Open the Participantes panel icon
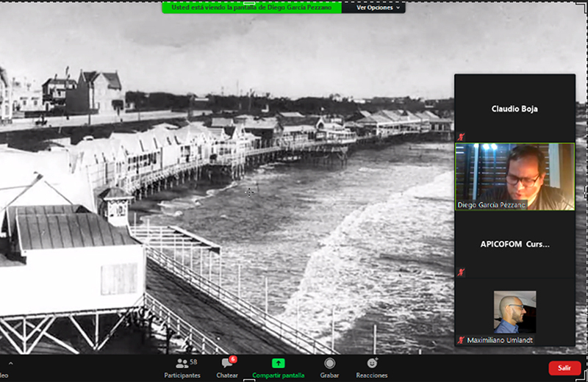588x382 pixels. (x=181, y=364)
